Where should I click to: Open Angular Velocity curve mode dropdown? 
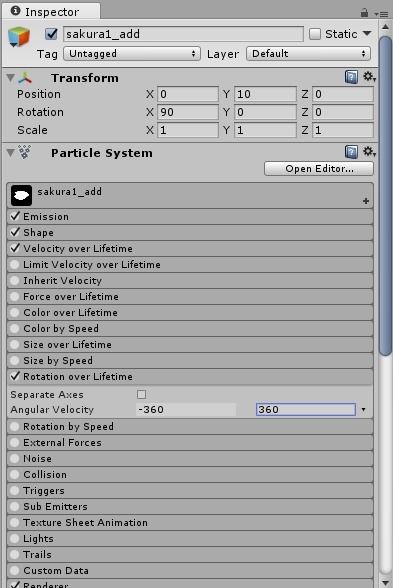(363, 410)
